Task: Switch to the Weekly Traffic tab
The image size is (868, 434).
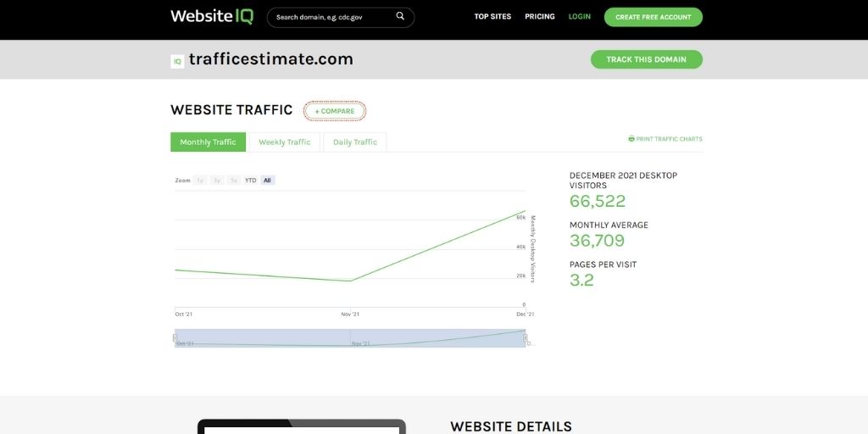Action: click(x=285, y=142)
